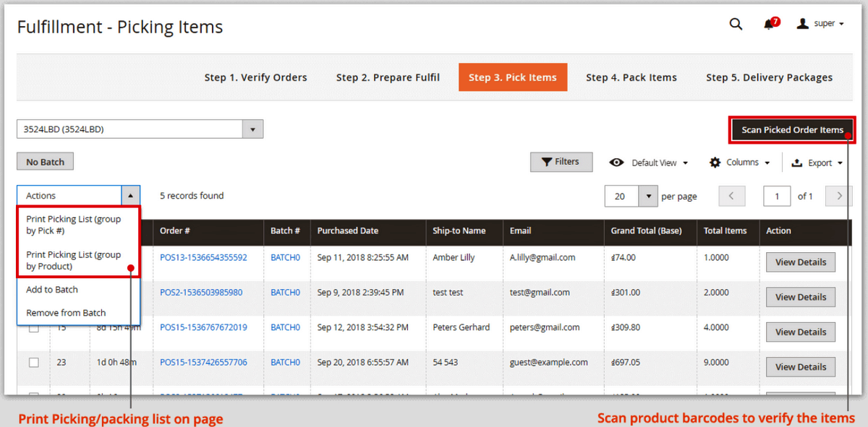The height and width of the screenshot is (427, 868).
Task: Click the eye icon for Default View
Action: tap(616, 163)
